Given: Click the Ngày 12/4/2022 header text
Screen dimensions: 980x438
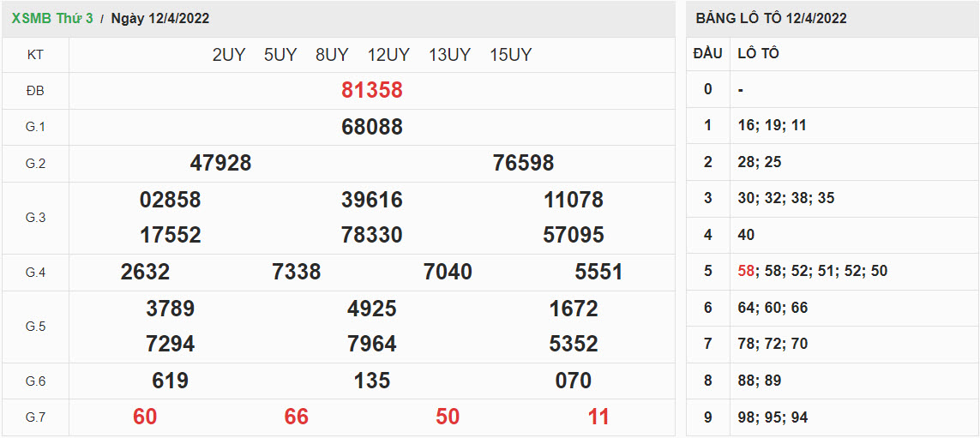Looking at the screenshot, I should pos(160,18).
